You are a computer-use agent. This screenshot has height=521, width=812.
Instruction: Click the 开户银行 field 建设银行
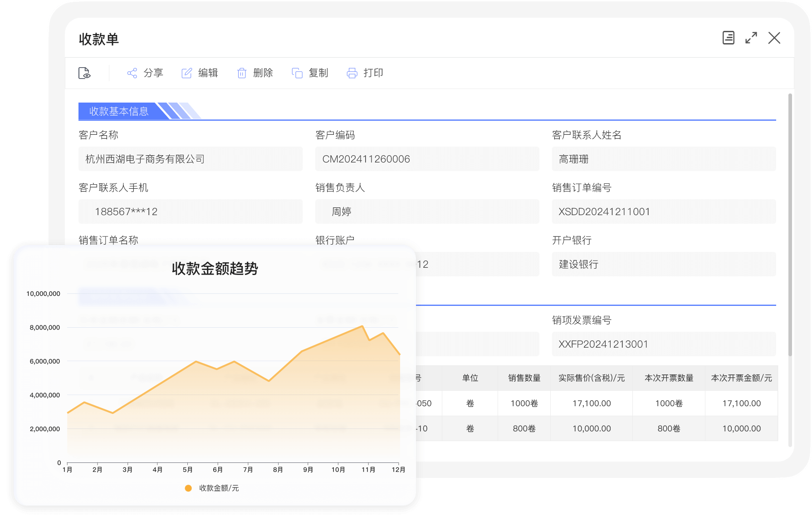click(664, 264)
